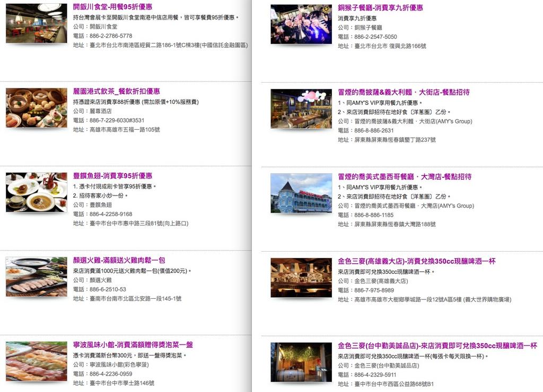Click address 高雄市高雄市五福一路105號
543x392 pixels.
125,129
